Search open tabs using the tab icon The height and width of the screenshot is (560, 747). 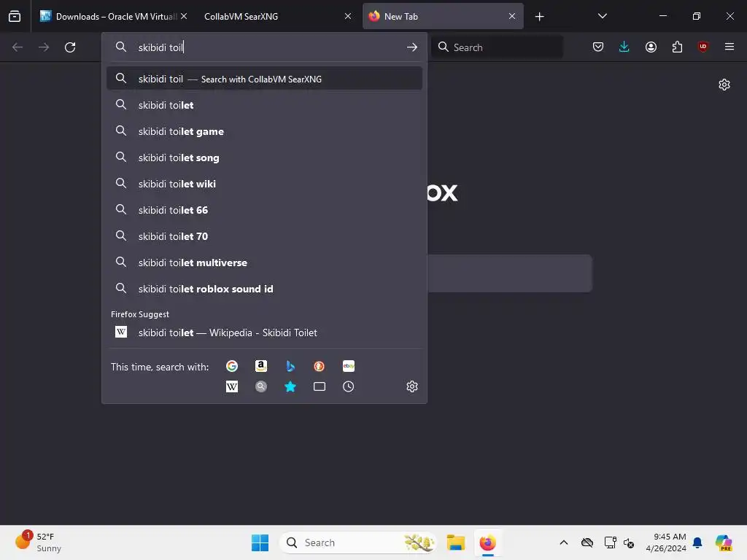click(320, 386)
